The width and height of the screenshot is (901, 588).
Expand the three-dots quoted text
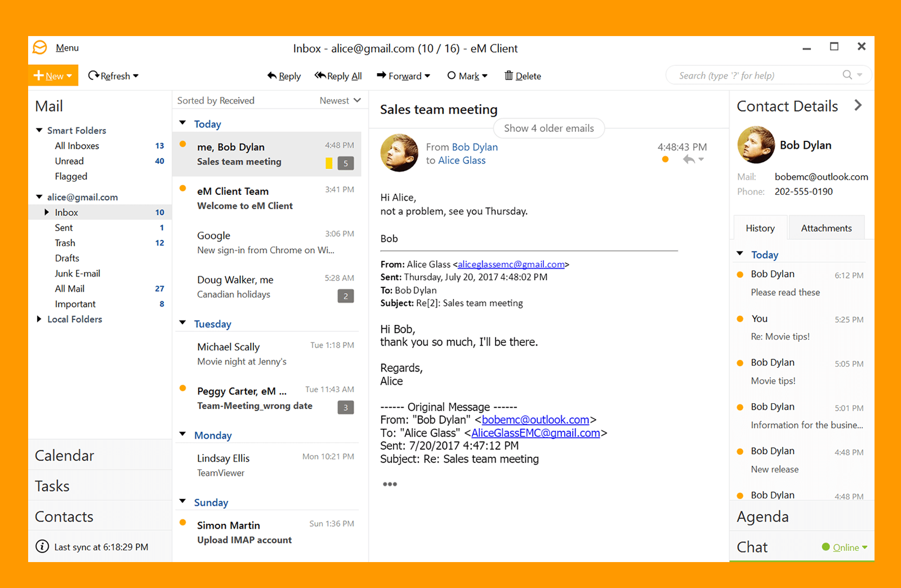390,484
